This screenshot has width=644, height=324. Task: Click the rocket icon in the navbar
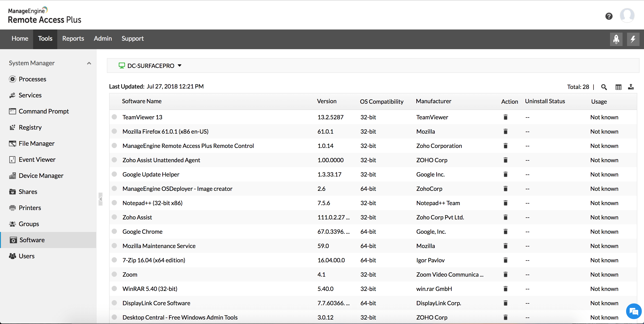tap(616, 39)
